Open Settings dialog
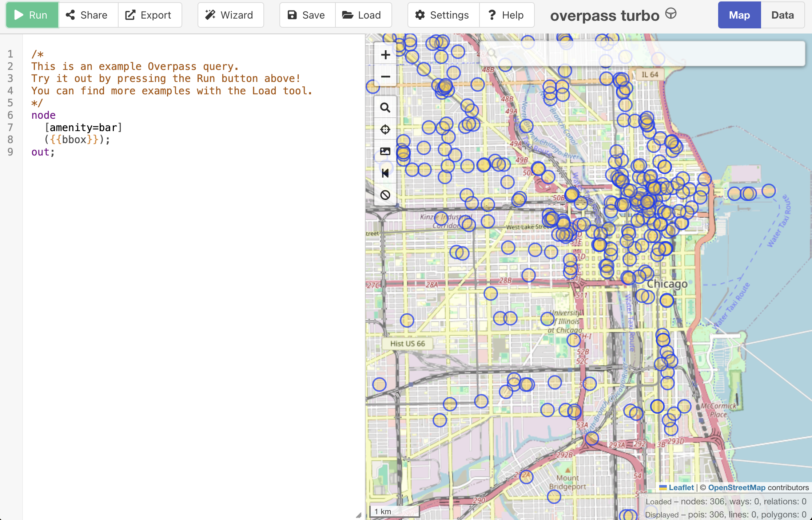 (x=443, y=15)
